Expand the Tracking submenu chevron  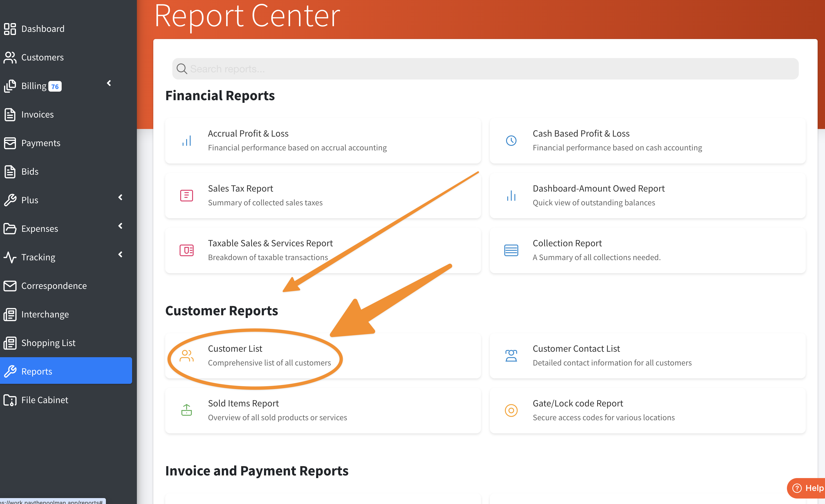(x=120, y=255)
